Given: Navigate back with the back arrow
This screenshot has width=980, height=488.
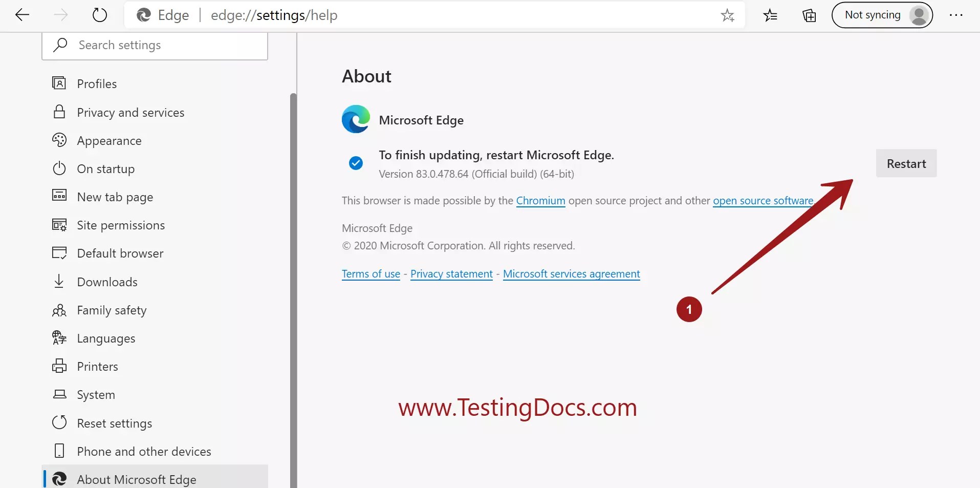Looking at the screenshot, I should [22, 15].
